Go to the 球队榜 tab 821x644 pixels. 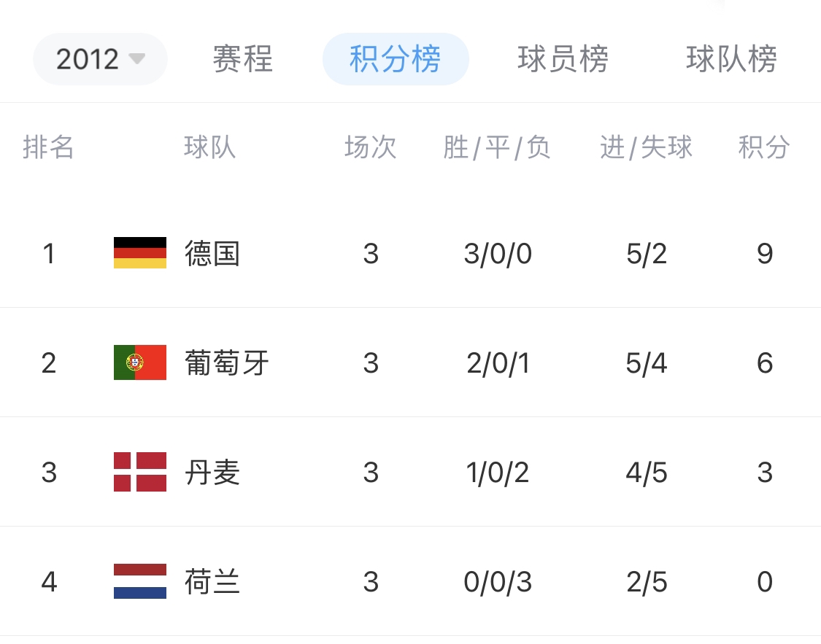pos(731,59)
